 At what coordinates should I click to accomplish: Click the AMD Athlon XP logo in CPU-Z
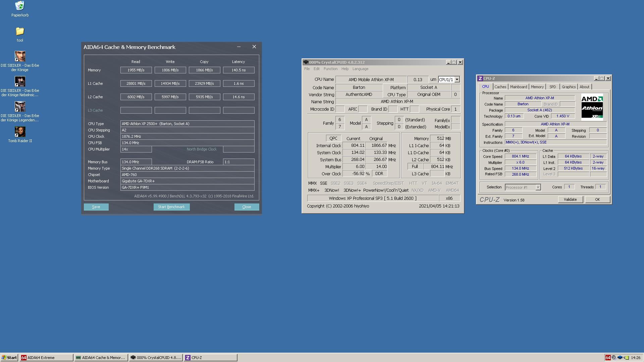coord(592,107)
